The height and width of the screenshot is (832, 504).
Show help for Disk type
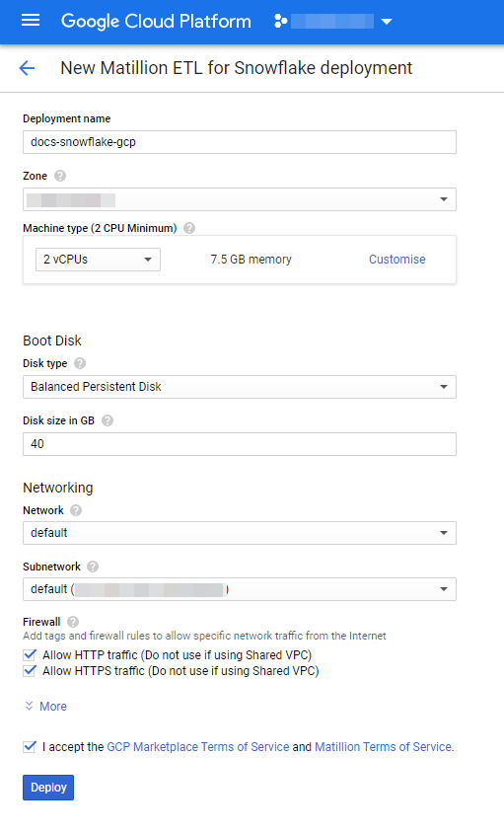click(x=80, y=363)
